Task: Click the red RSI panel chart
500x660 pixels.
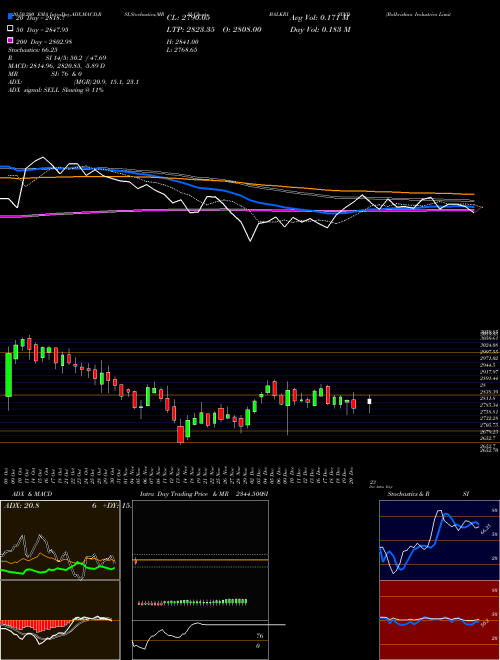Action: (x=439, y=620)
